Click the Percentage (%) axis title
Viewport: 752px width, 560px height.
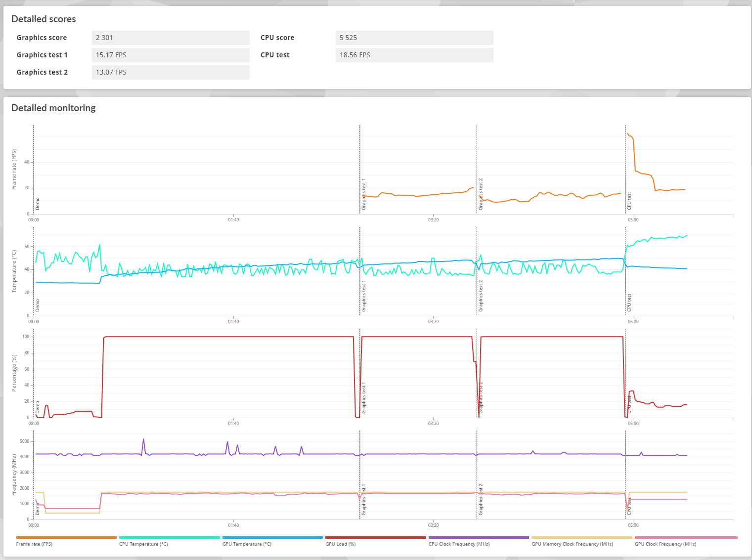(14, 373)
